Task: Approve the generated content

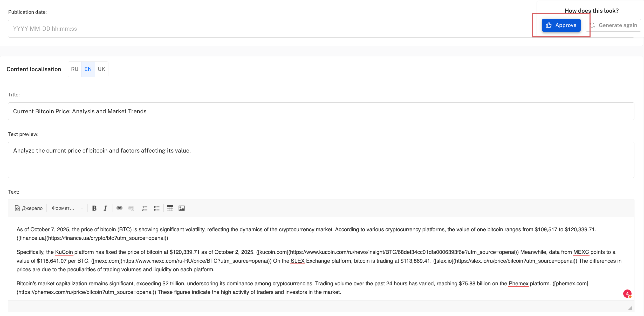Action: pyautogui.click(x=561, y=25)
